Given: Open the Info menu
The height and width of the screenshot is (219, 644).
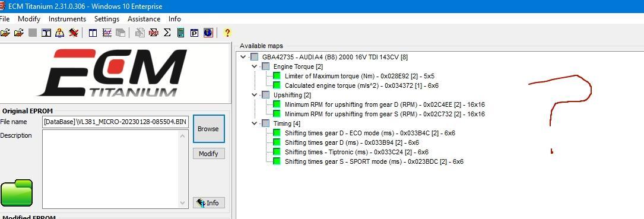Looking at the screenshot, I should [x=175, y=19].
